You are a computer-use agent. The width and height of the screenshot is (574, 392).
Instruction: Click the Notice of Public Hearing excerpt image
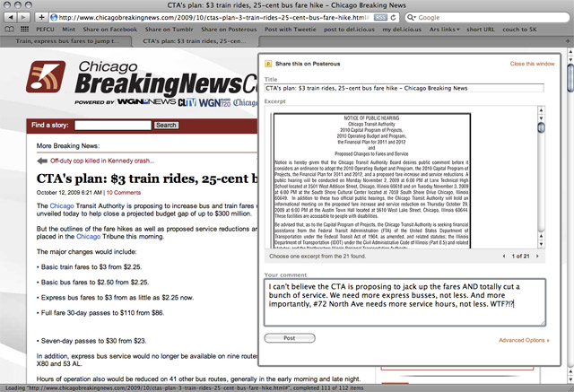pyautogui.click(x=371, y=181)
